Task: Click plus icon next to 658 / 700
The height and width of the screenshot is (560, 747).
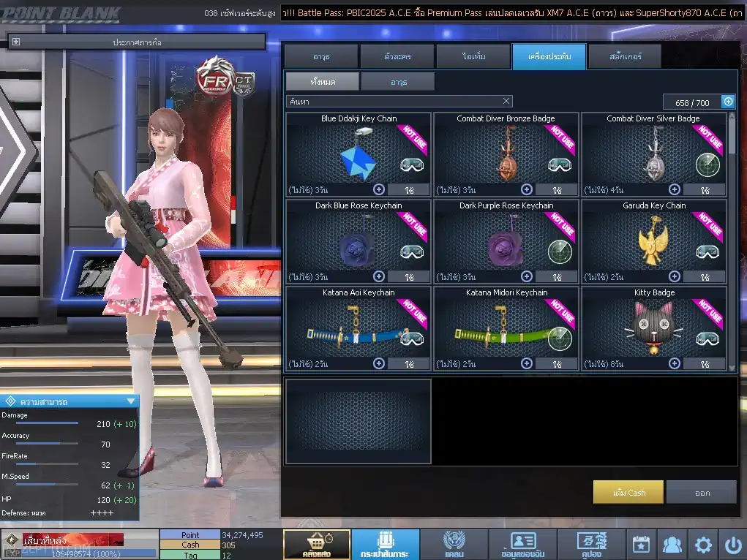Action: pyautogui.click(x=729, y=102)
